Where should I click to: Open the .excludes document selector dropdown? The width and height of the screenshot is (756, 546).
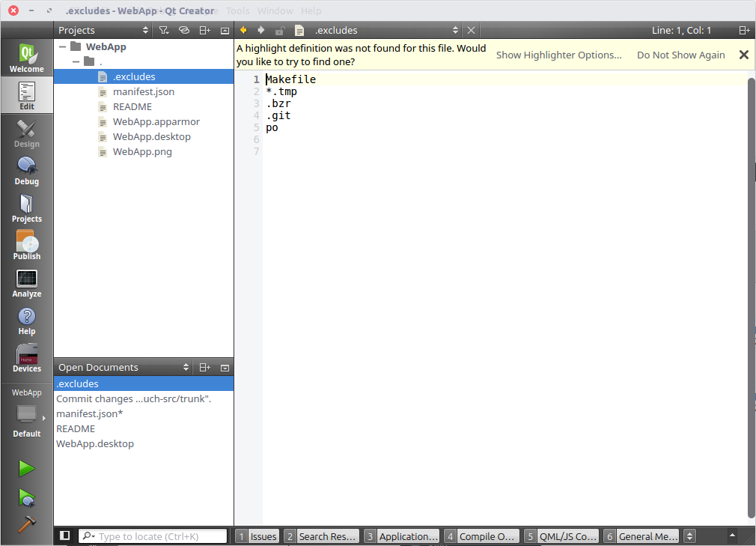coord(385,31)
